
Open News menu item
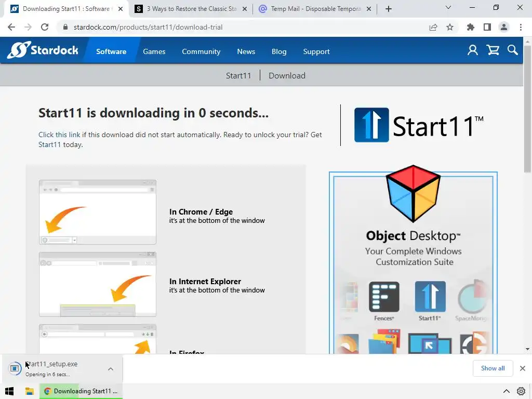pyautogui.click(x=246, y=51)
